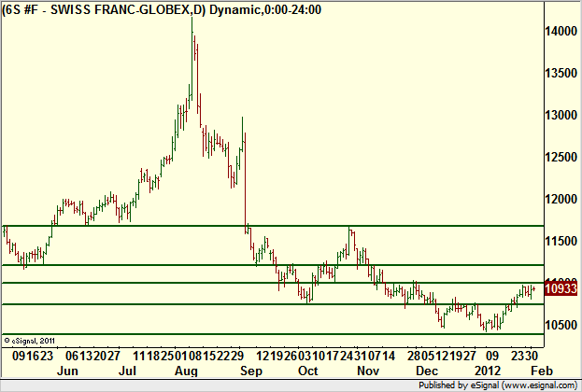This screenshot has height=392, width=582.
Task: Select the current price tag 10933
Action: pyautogui.click(x=561, y=288)
